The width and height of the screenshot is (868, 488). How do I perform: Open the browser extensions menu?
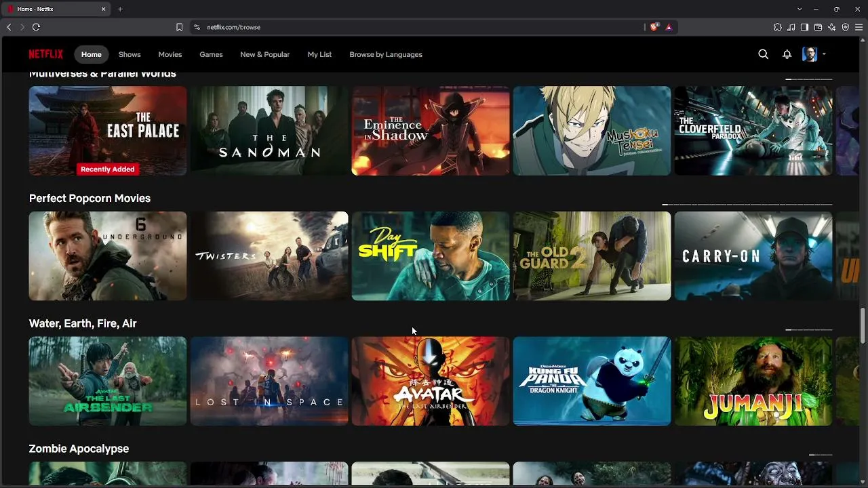(x=778, y=27)
